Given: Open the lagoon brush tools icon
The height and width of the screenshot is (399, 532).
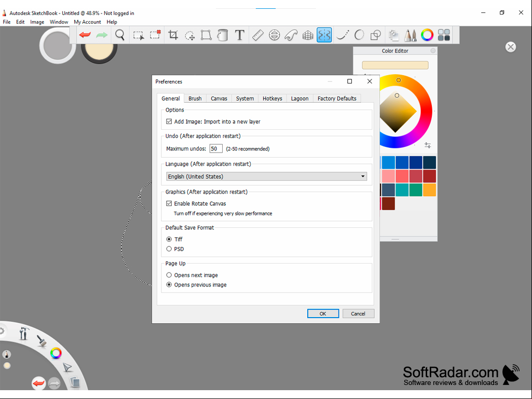Looking at the screenshot, I should click(x=23, y=333).
